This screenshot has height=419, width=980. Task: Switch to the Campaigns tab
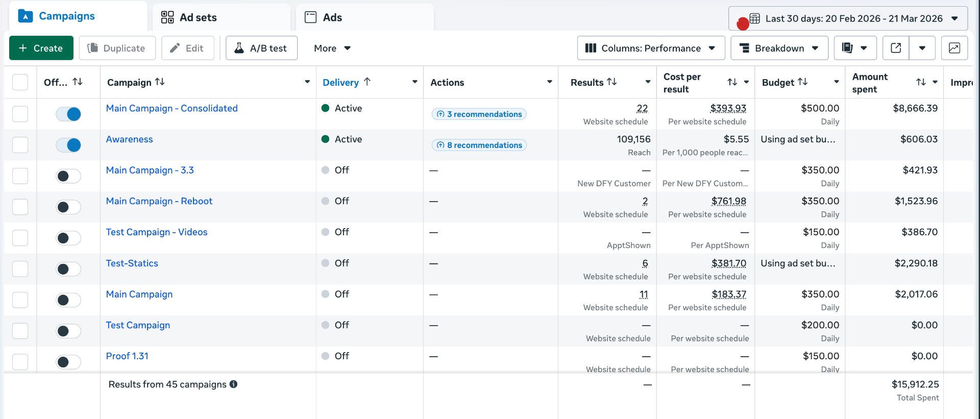(x=78, y=16)
